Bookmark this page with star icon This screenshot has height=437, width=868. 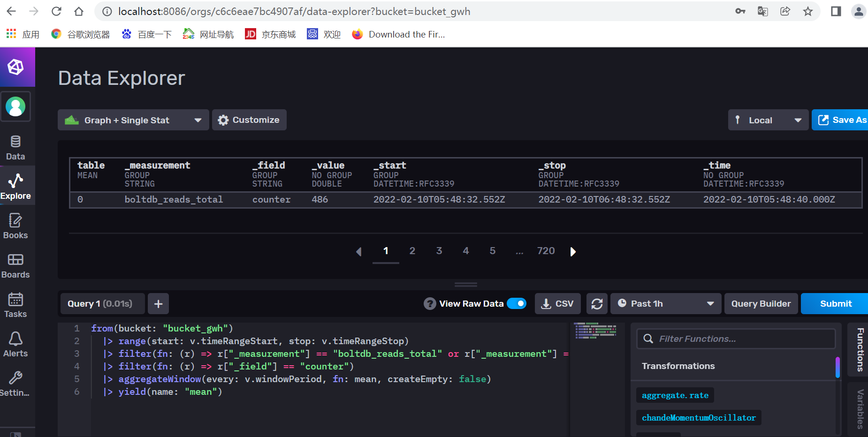[808, 11]
